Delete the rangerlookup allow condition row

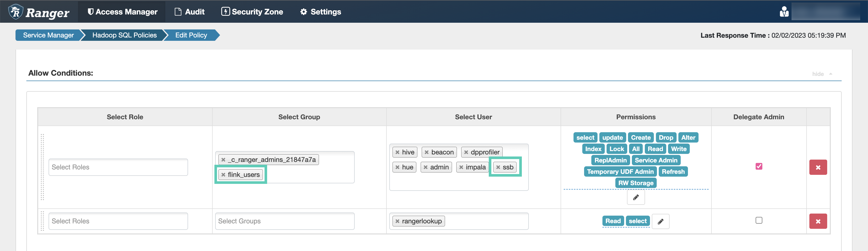(x=818, y=221)
